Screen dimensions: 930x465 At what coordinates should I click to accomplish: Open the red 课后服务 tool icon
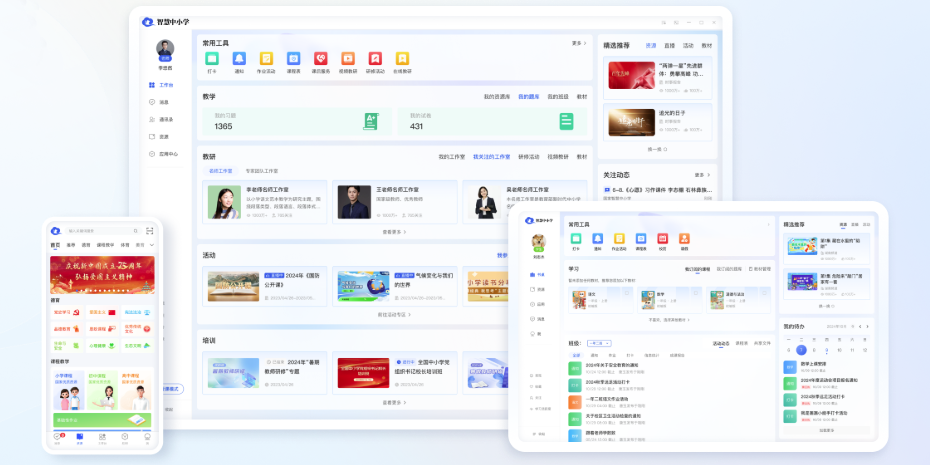coord(320,60)
